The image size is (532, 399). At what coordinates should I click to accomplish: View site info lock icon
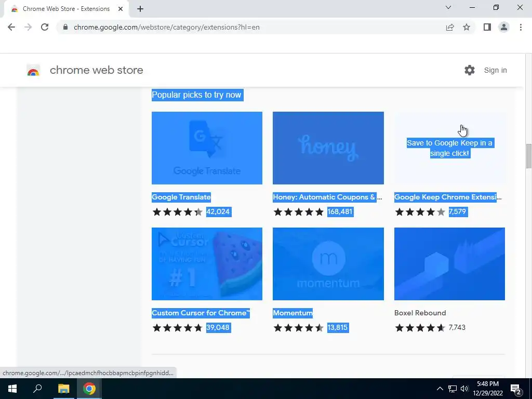(65, 27)
